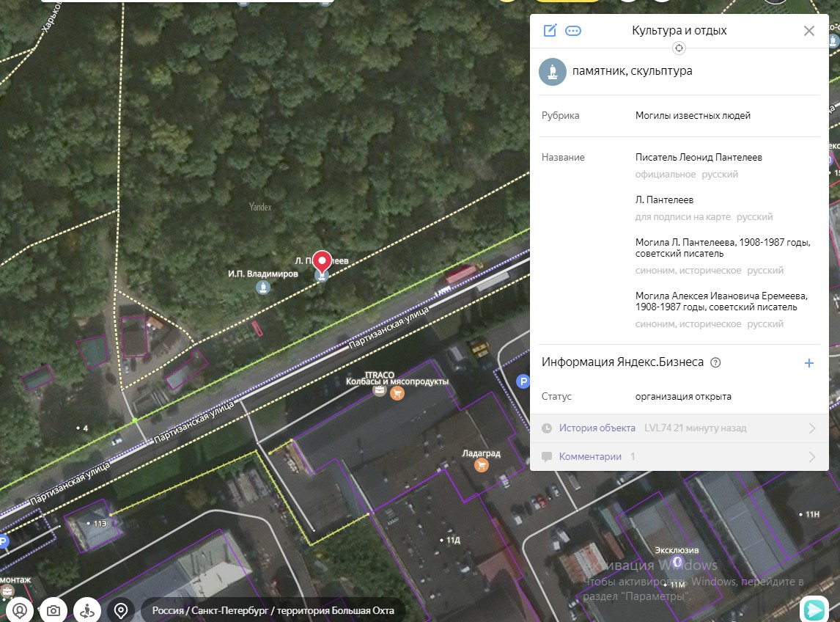840x622 pixels.
Task: Click the blue plus next to Яндекс.Бизнеса
Action: pos(808,363)
